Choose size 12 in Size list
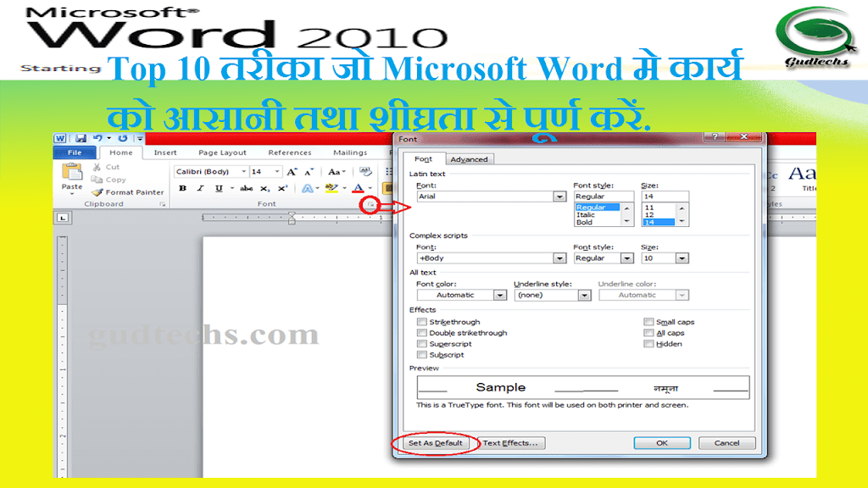 [649, 214]
